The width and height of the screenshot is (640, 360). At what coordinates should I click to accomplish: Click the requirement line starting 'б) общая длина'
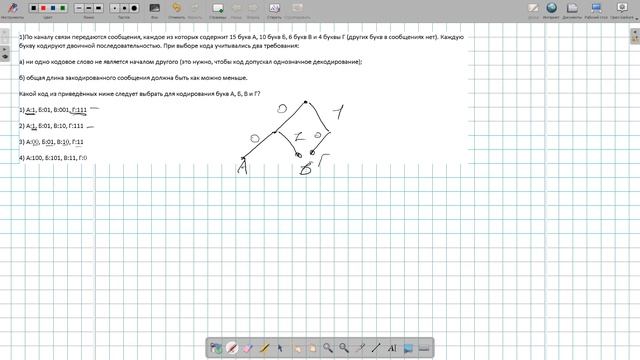[133, 78]
